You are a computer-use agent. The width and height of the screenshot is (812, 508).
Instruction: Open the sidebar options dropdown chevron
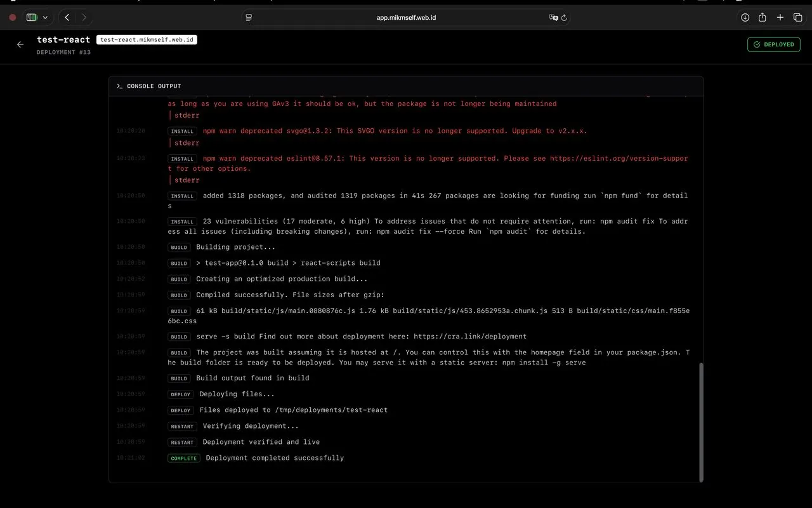coord(45,18)
